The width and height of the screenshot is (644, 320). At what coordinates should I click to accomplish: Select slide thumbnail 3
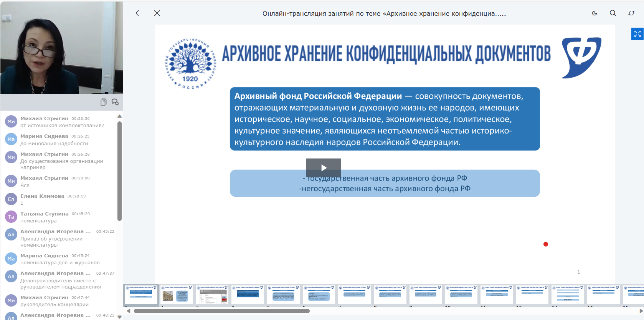[x=212, y=295]
